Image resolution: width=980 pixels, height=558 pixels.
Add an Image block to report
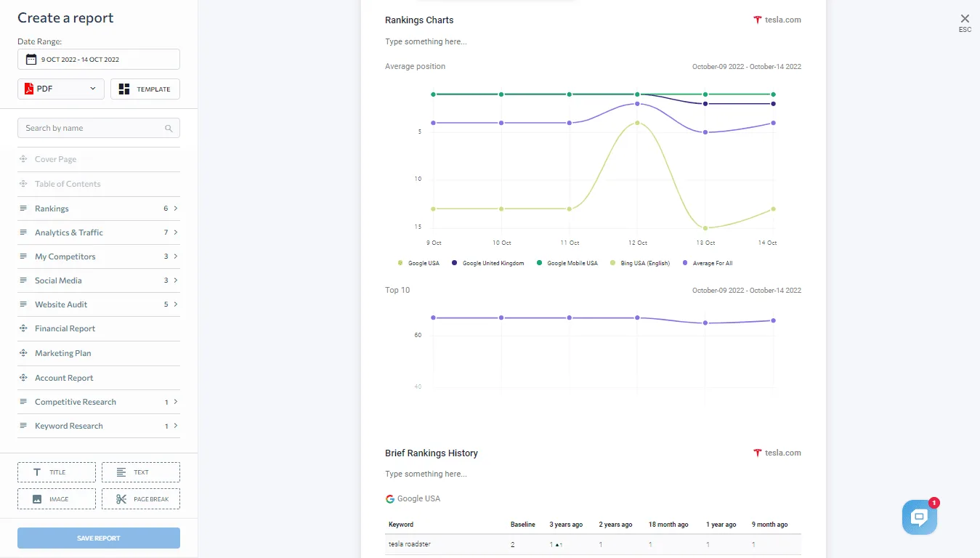(x=57, y=499)
